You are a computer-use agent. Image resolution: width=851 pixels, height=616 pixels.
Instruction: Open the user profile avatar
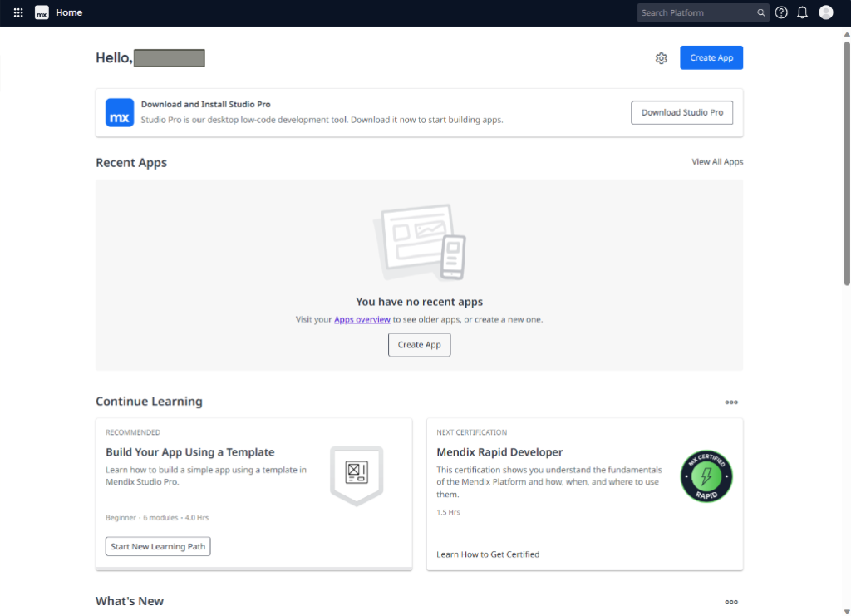(x=825, y=12)
